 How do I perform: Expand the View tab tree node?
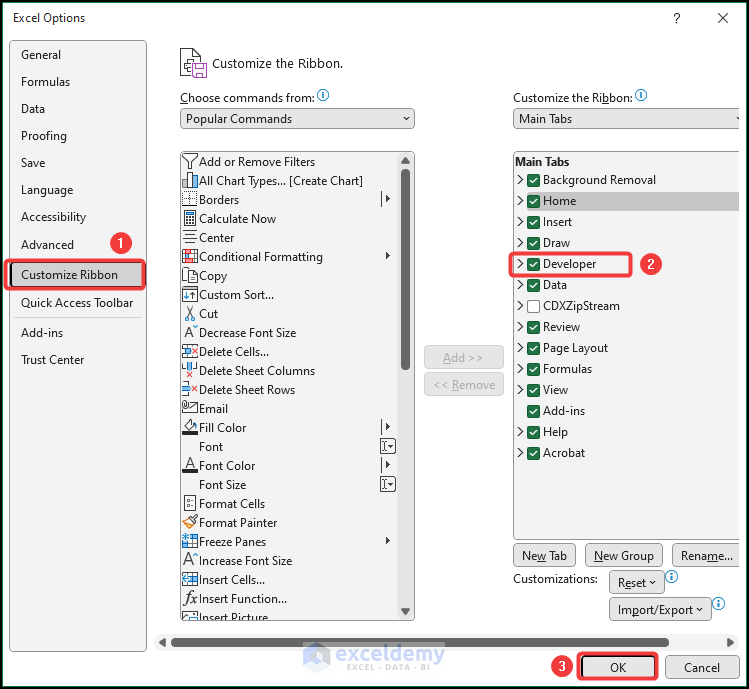(520, 389)
